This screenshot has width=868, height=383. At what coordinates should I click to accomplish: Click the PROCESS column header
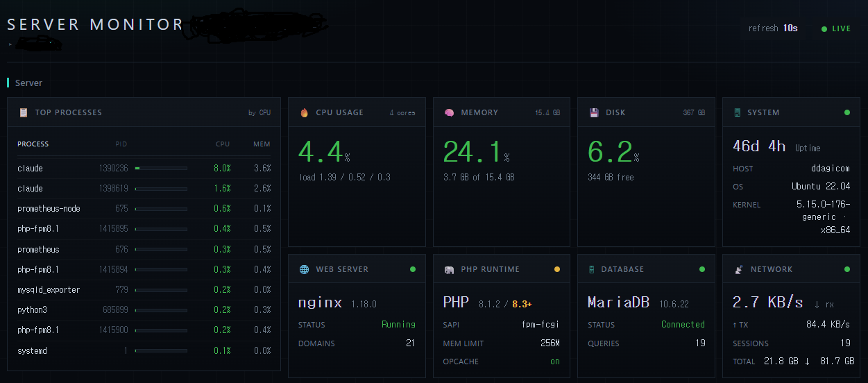point(33,144)
